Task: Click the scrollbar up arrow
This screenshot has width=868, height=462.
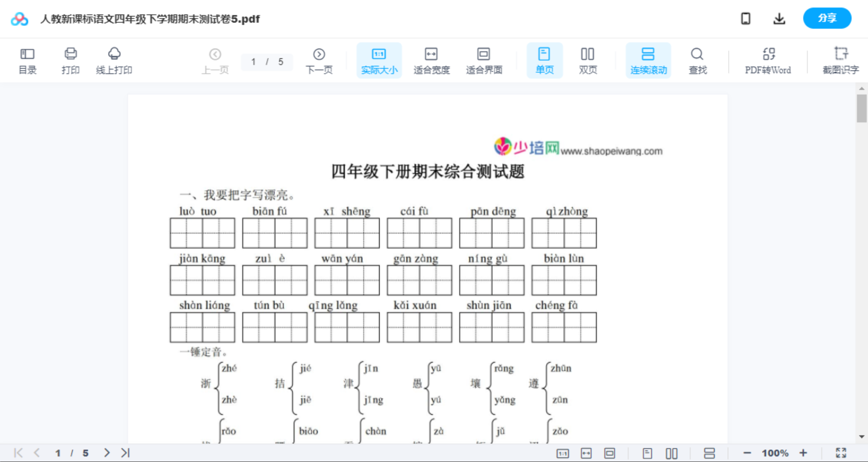Action: (x=861, y=88)
